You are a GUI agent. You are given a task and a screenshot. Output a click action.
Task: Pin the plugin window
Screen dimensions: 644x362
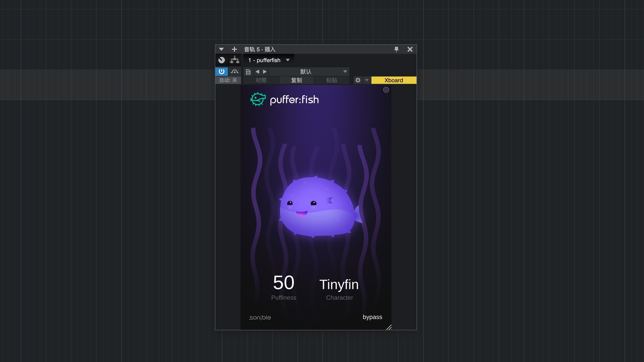coord(396,49)
